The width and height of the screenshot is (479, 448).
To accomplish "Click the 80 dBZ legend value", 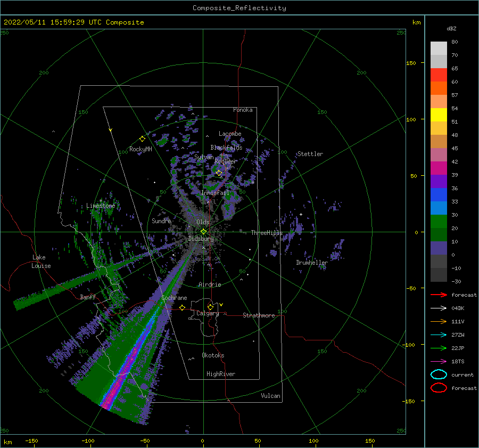I will 455,42.
